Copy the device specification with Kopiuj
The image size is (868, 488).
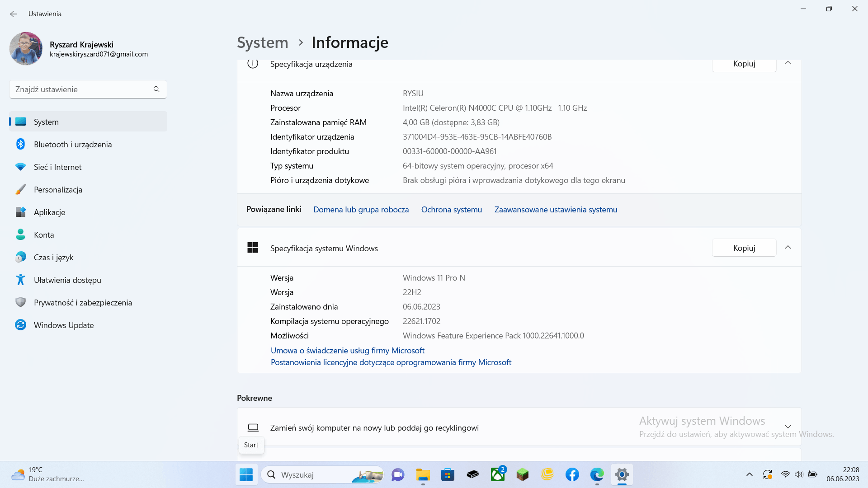[744, 64]
